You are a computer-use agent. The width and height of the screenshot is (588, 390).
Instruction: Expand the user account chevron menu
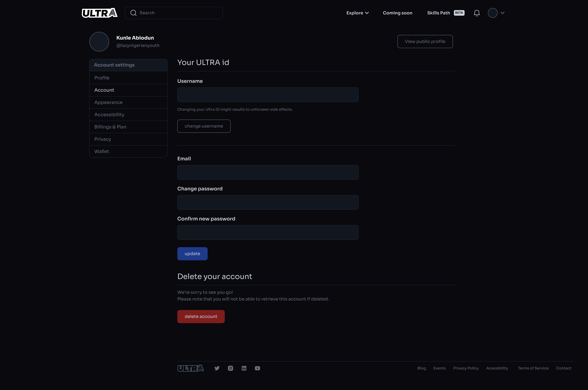point(502,13)
